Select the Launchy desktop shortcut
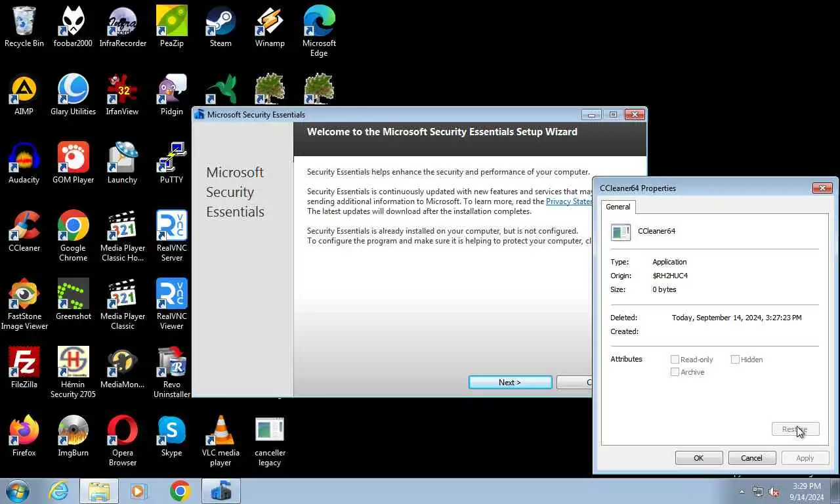840x504 pixels. [x=123, y=163]
